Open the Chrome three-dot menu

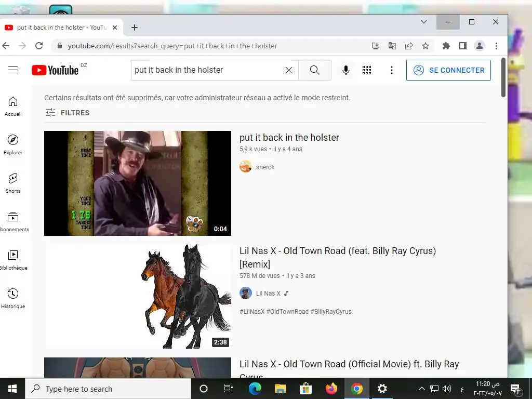[x=496, y=46]
